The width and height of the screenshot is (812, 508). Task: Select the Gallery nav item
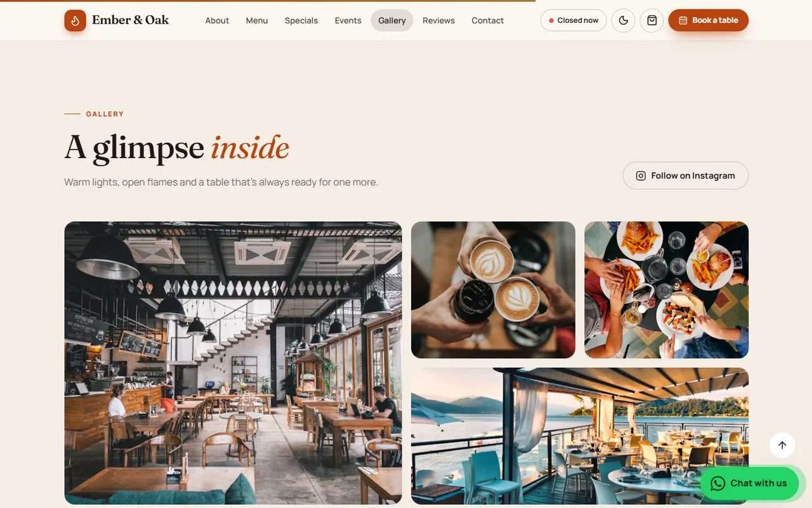[x=392, y=20]
